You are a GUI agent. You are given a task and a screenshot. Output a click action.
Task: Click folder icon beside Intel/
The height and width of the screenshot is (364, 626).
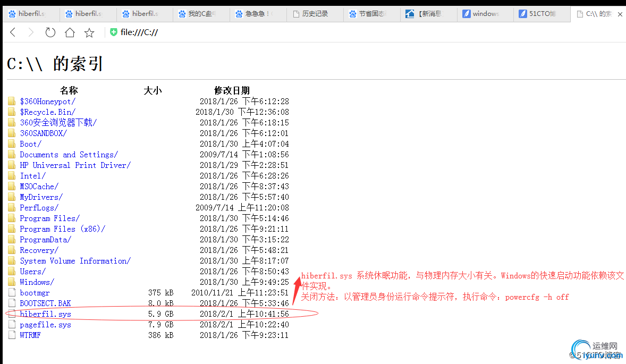click(12, 175)
